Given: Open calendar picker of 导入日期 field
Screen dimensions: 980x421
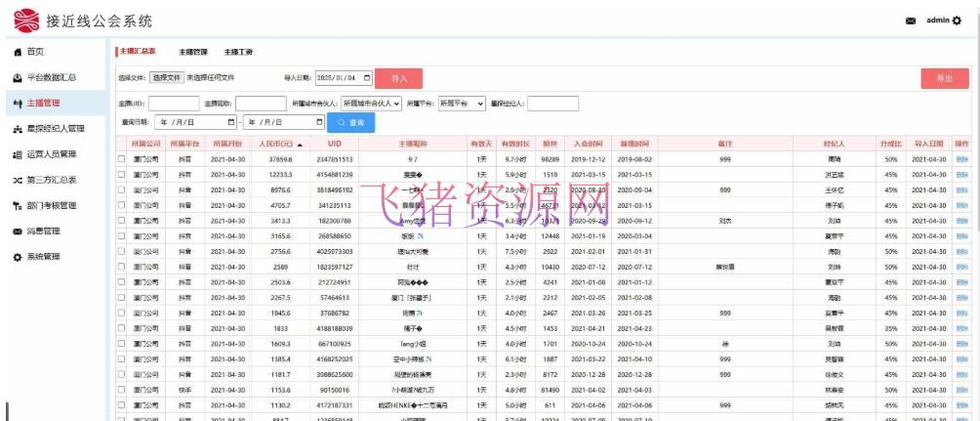Looking at the screenshot, I should coord(367,78).
